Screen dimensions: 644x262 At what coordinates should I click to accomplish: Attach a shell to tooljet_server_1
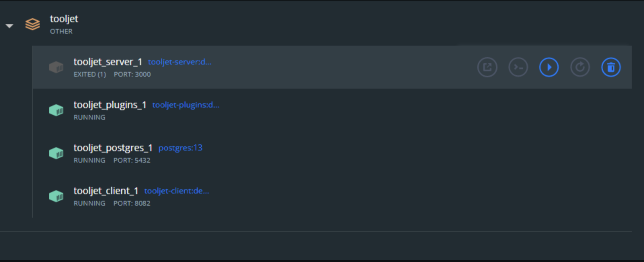(518, 67)
